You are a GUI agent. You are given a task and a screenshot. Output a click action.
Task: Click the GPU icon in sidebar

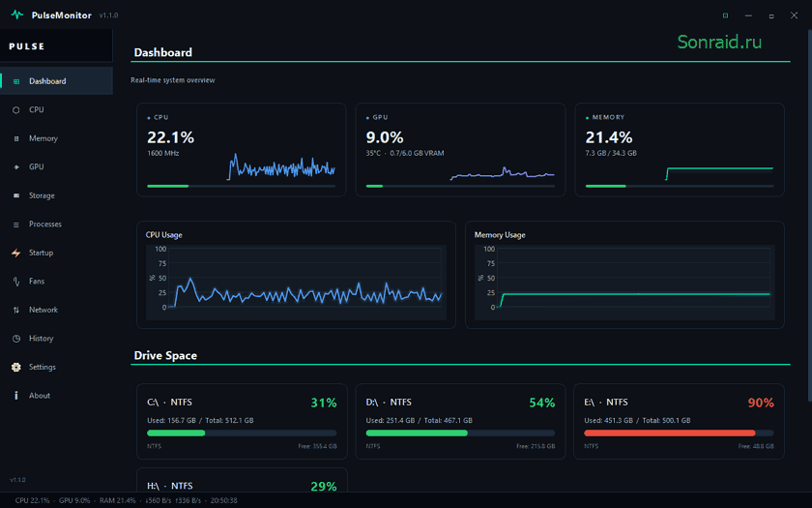pos(16,166)
